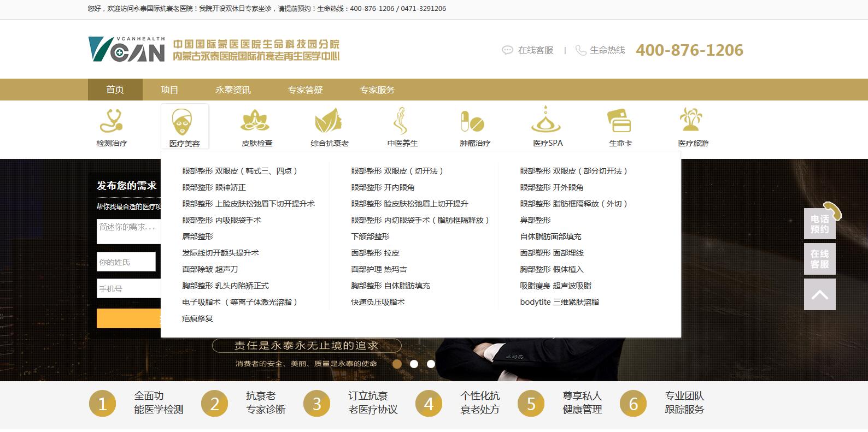Click the water drop 医疗SPA icon

[x=547, y=120]
